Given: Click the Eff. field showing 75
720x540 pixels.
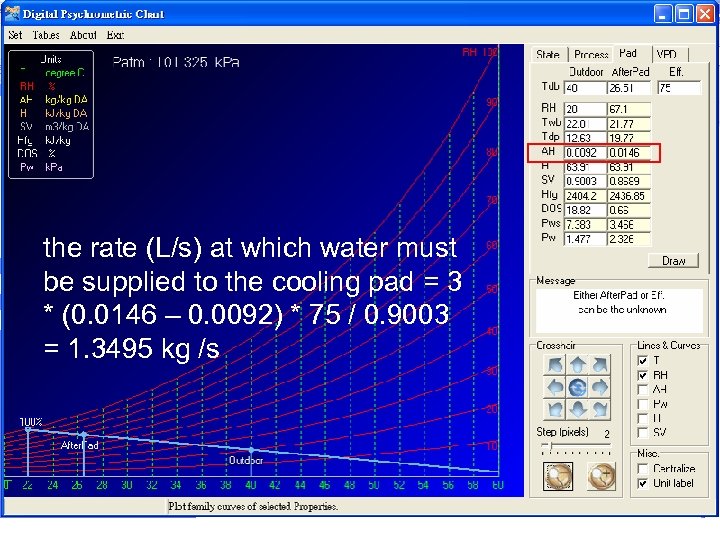Looking at the screenshot, I should (680, 88).
